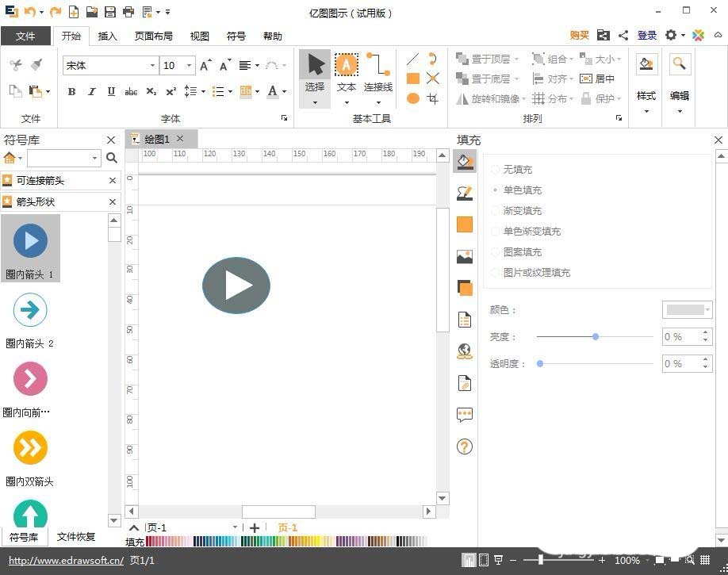Open the 帮助 ribbon tab
Viewport: 728px width, 575px height.
click(x=273, y=36)
